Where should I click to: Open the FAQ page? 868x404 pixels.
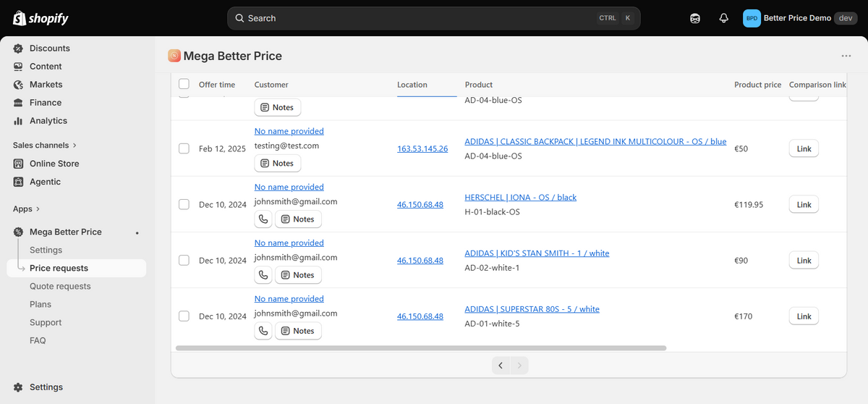click(x=38, y=340)
